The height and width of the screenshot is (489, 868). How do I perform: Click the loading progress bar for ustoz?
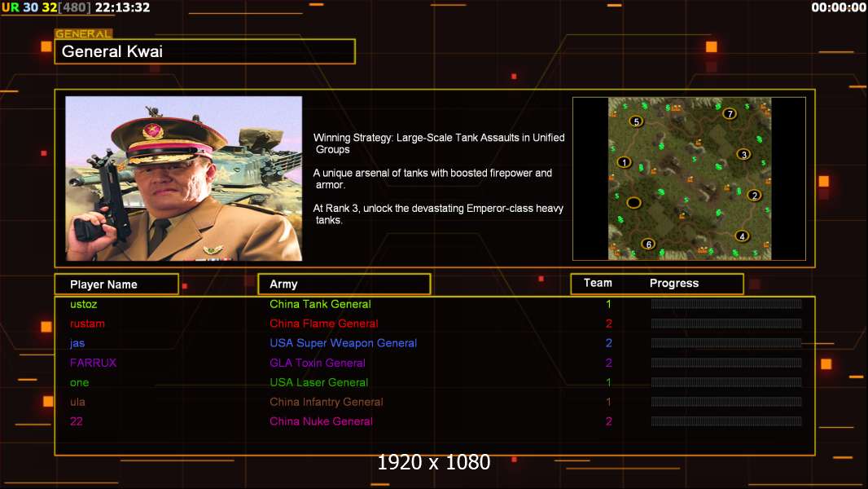coord(726,303)
